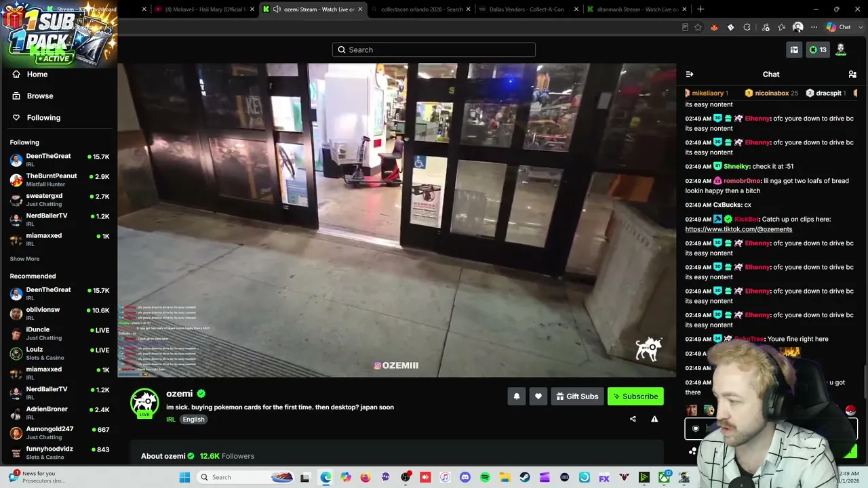Click the Windows taskbar search box
The width and height of the screenshot is (868, 488).
pos(245,477)
